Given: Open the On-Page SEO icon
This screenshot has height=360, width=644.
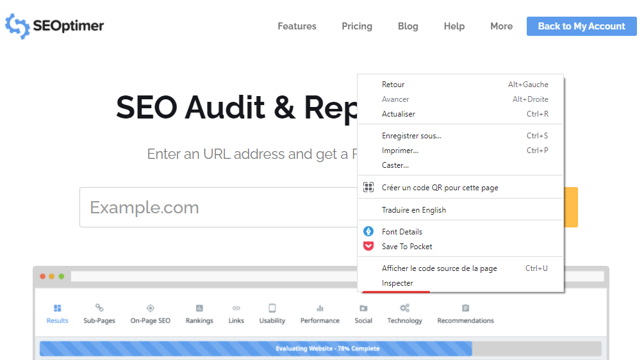Looking at the screenshot, I should tap(151, 308).
